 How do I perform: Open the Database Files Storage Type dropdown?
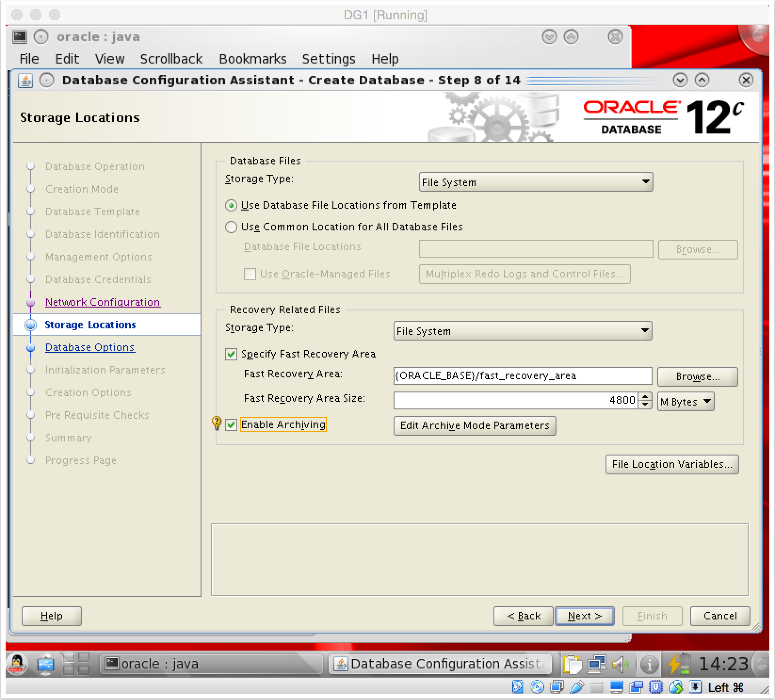click(x=536, y=182)
